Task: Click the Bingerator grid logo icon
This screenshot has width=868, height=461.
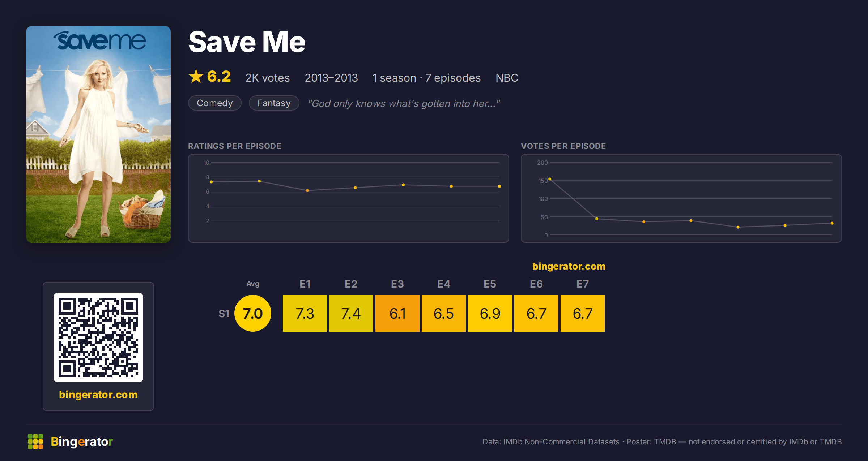Action: (x=35, y=441)
